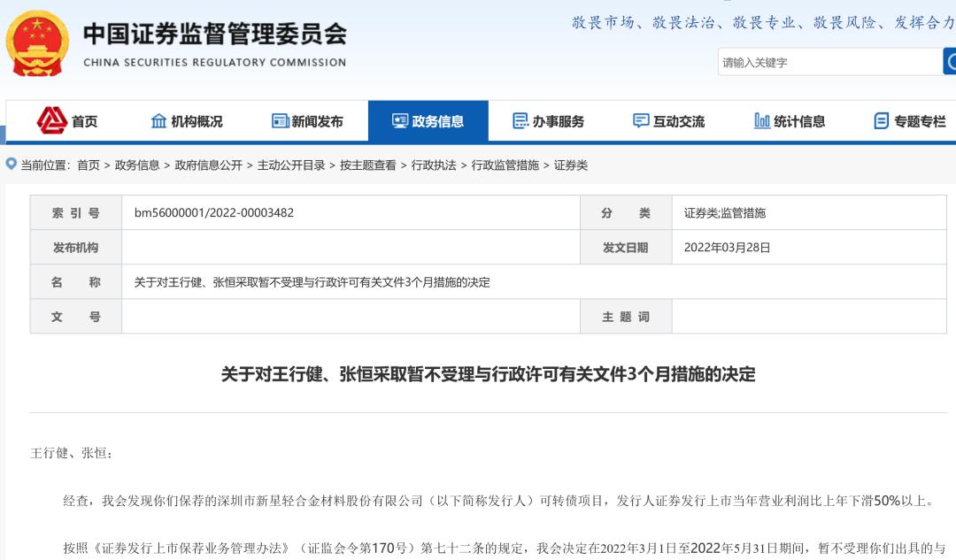This screenshot has height=560, width=956.
Task: Click the national emblem logo
Action: click(36, 43)
